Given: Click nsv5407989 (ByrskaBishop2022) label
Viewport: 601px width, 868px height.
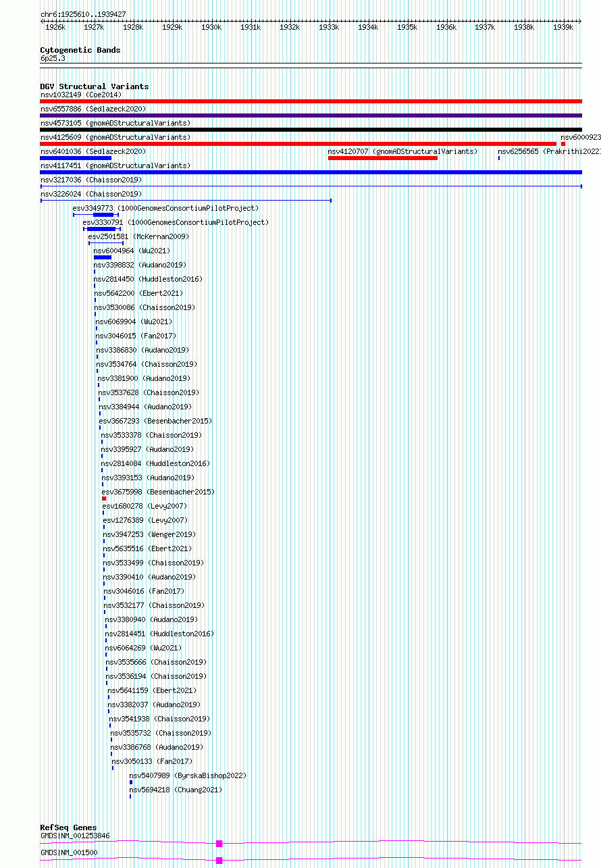Looking at the screenshot, I should 188,775.
